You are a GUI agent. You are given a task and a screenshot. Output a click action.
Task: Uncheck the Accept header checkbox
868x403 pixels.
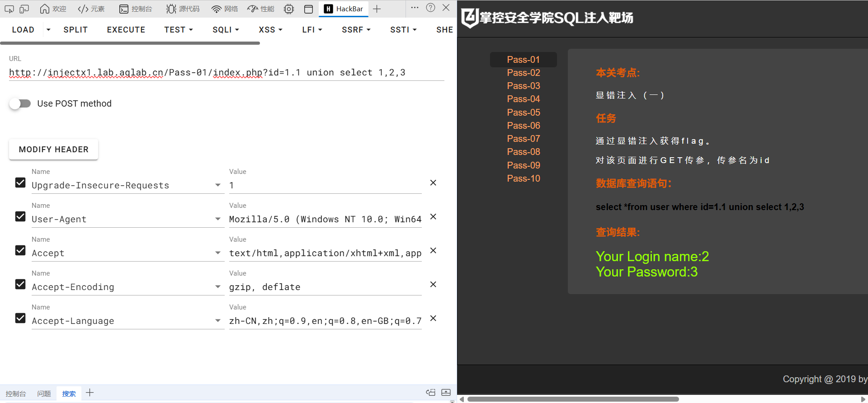point(20,250)
